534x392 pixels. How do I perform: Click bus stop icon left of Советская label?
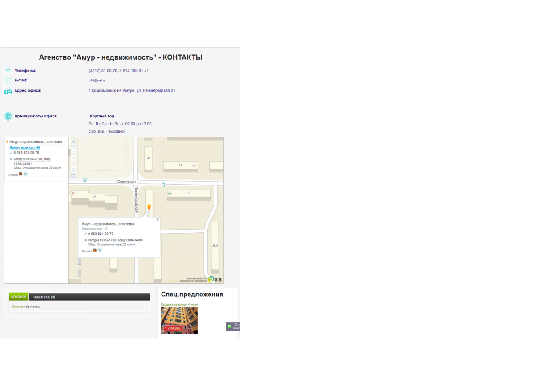tap(85, 180)
